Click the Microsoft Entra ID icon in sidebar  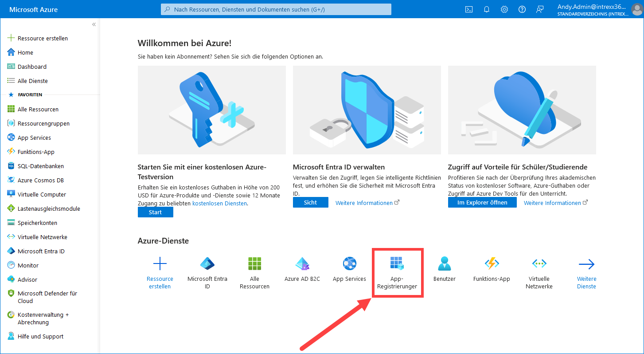click(11, 251)
